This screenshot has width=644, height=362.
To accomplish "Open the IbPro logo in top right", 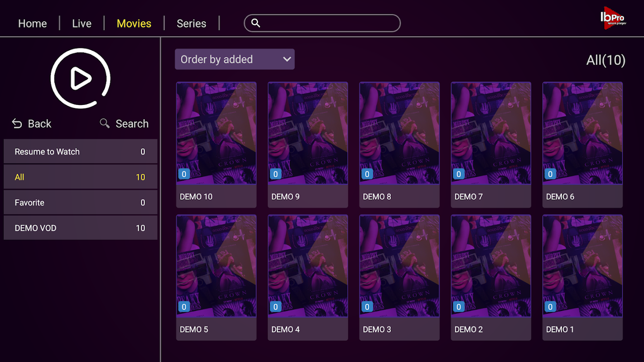I will coord(613,19).
